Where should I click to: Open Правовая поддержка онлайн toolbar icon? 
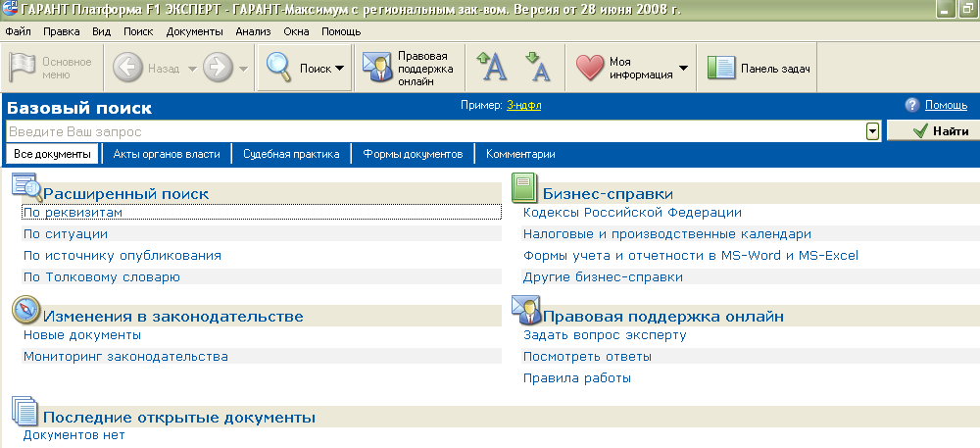pyautogui.click(x=377, y=68)
